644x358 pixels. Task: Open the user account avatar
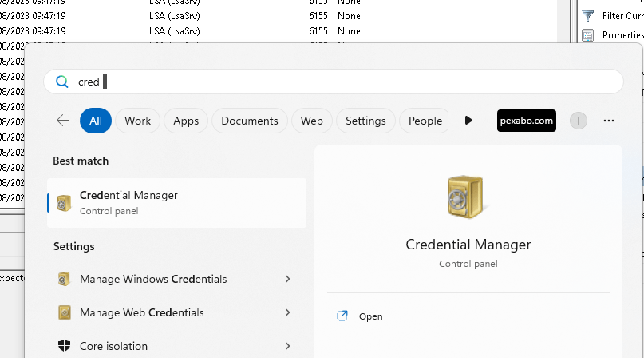579,121
